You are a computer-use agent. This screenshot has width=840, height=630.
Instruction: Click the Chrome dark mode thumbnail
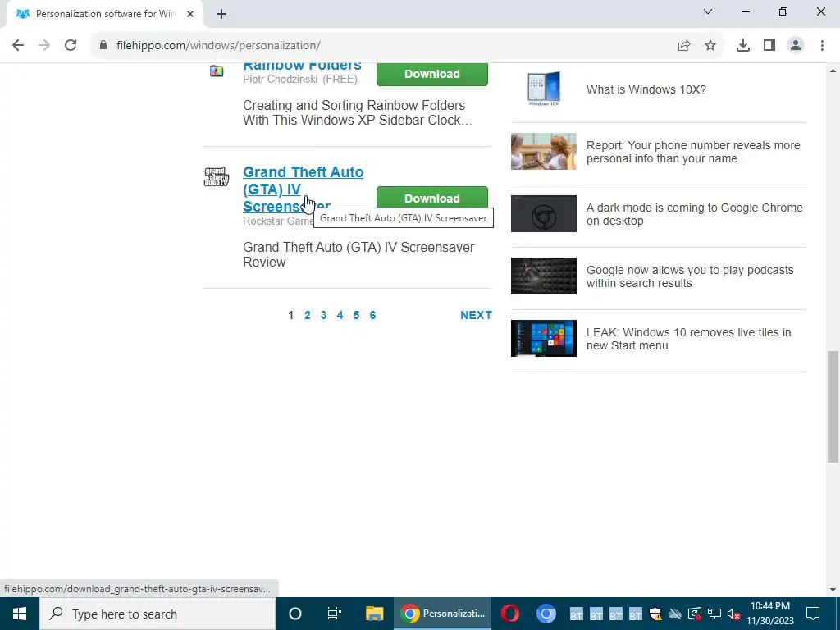click(x=543, y=213)
